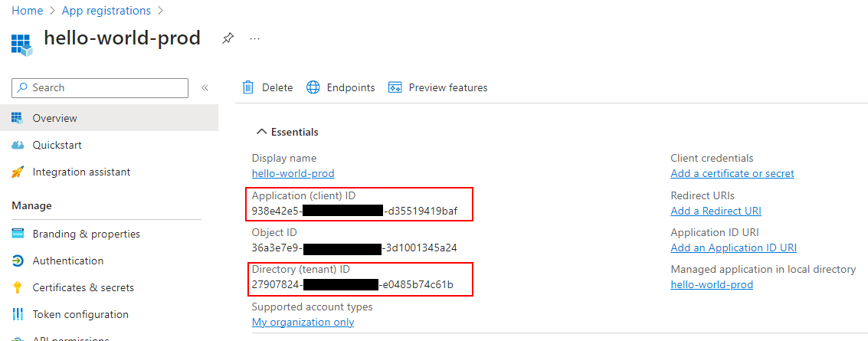Collapse the Essentials section

pos(287,132)
